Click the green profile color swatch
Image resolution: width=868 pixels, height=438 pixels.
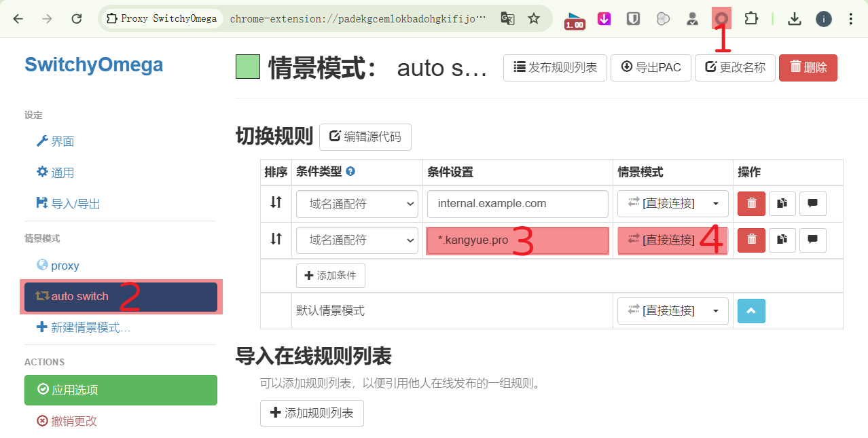click(x=248, y=67)
